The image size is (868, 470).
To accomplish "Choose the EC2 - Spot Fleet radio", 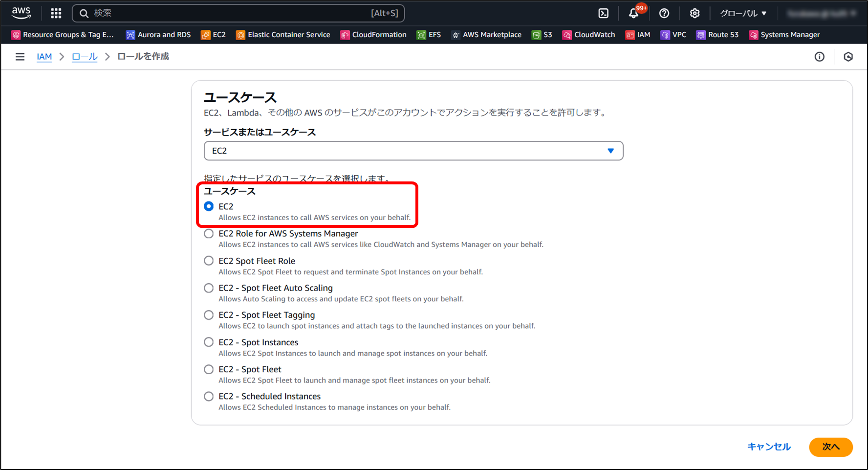I will [x=209, y=369].
